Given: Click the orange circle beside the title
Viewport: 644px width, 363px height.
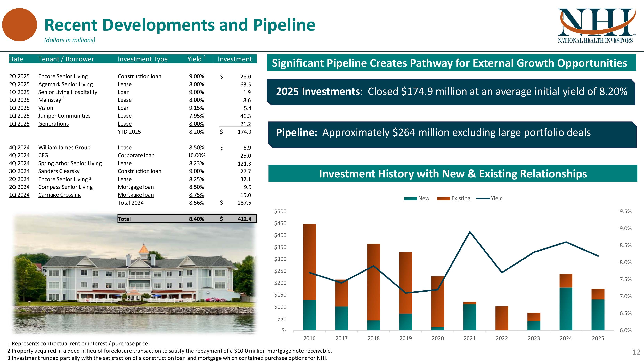Looking at the screenshot, I should pos(20,25).
